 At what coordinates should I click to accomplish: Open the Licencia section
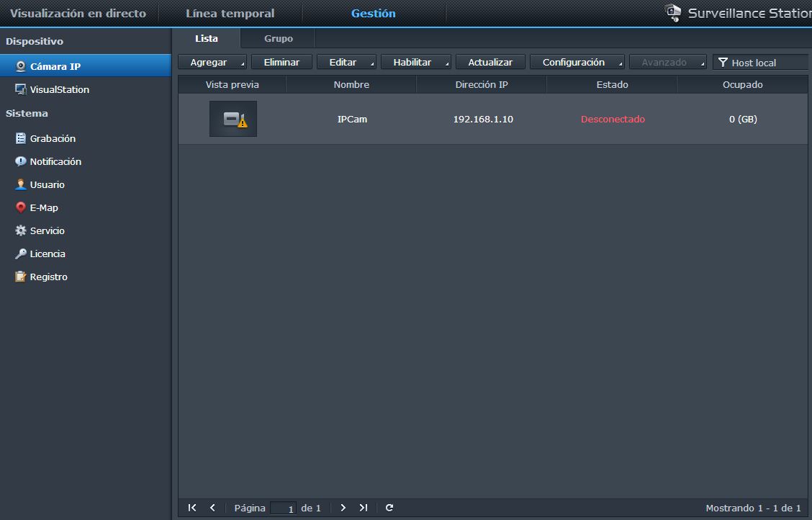[45, 254]
